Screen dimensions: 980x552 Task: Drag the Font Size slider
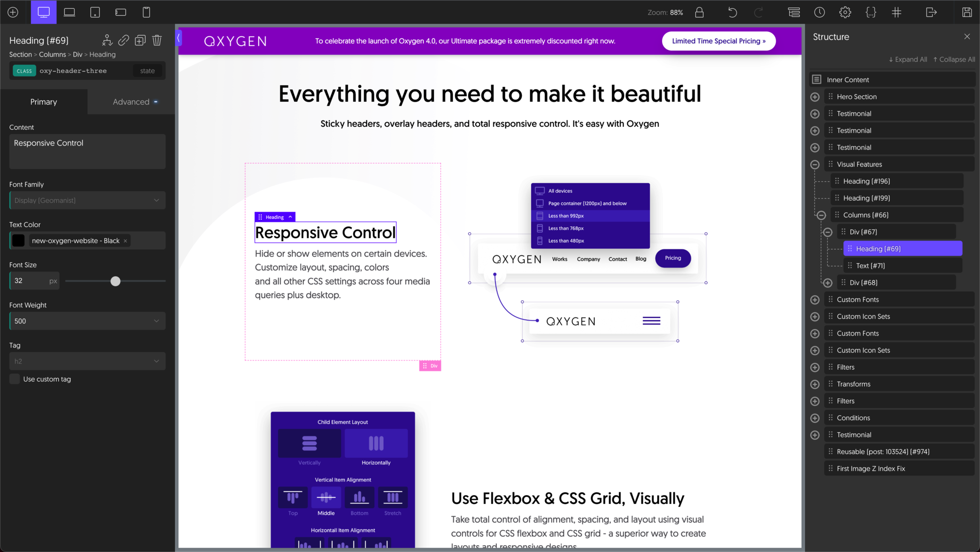pyautogui.click(x=115, y=281)
